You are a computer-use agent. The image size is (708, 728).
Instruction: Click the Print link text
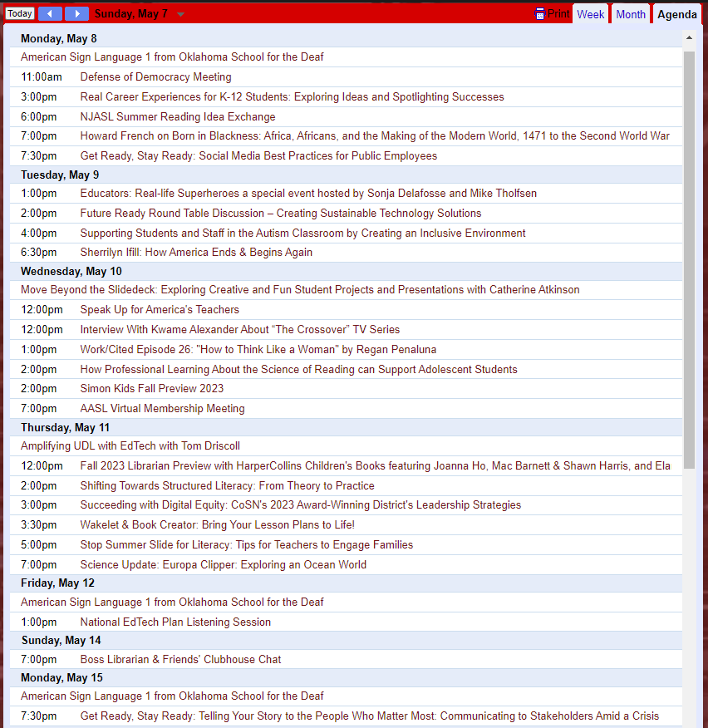(x=558, y=13)
